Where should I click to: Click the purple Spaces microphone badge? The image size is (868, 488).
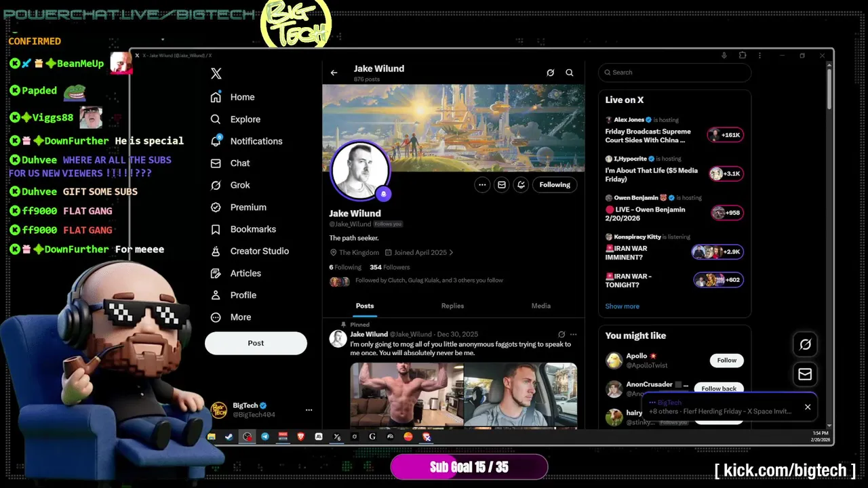pos(383,194)
